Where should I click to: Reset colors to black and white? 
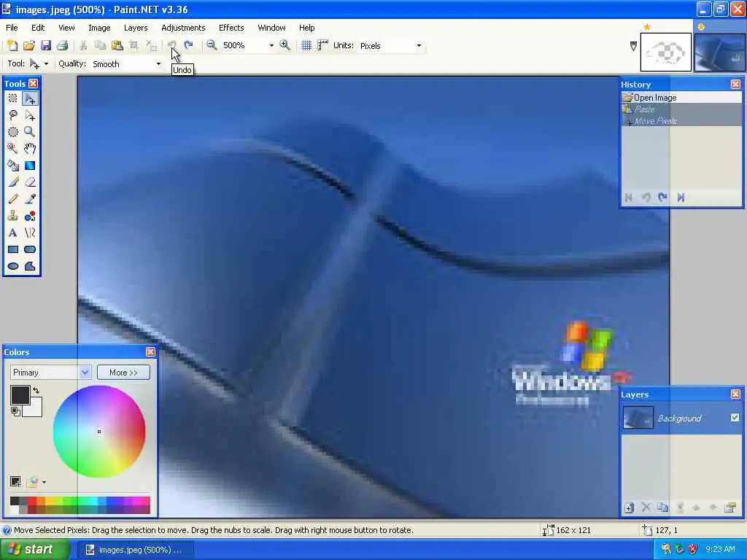point(15,411)
